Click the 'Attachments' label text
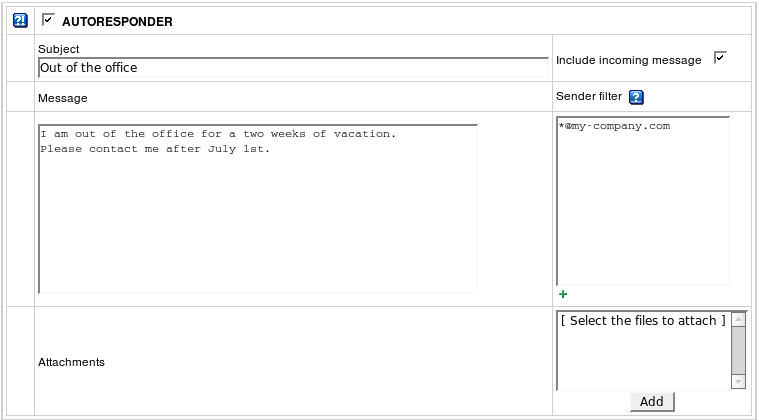759x420 pixels. coord(70,362)
